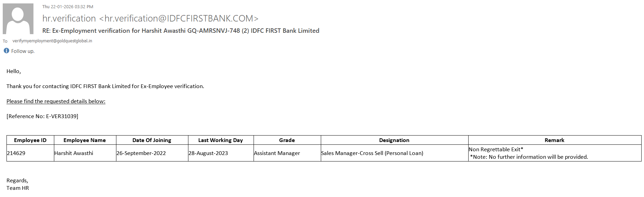Click the email subject line
The image size is (644, 197).
pos(181,31)
